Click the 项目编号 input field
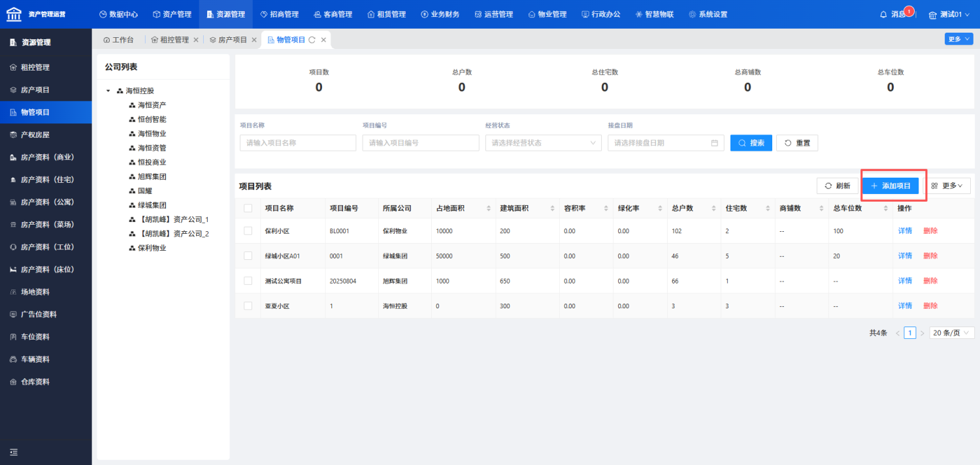The image size is (980, 465). point(421,143)
